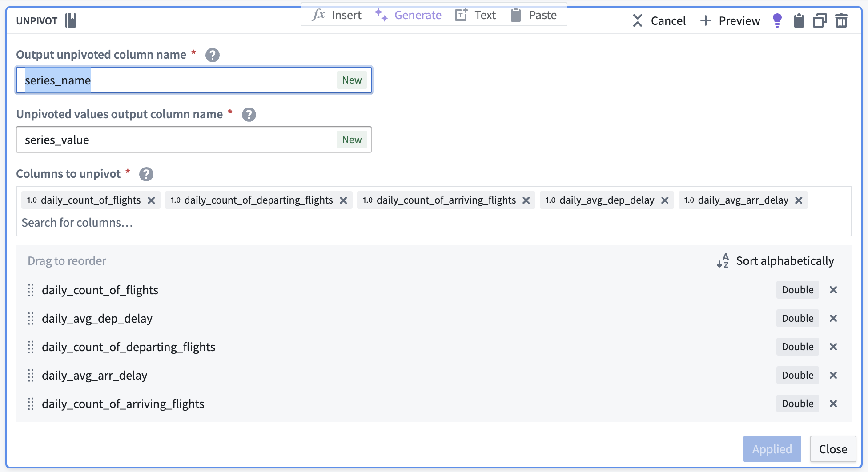Open the Unpivot documentation book icon
Screen dimensions: 868x472
pos(71,20)
